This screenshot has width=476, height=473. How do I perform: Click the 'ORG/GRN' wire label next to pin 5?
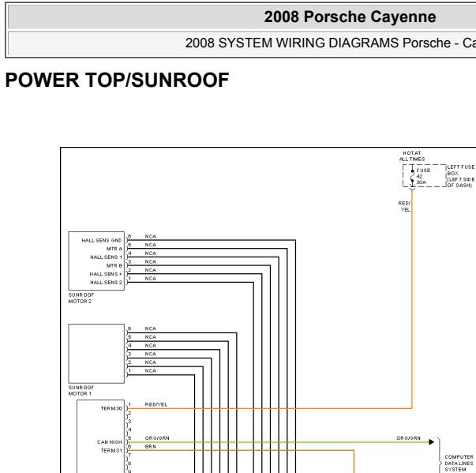click(x=157, y=438)
